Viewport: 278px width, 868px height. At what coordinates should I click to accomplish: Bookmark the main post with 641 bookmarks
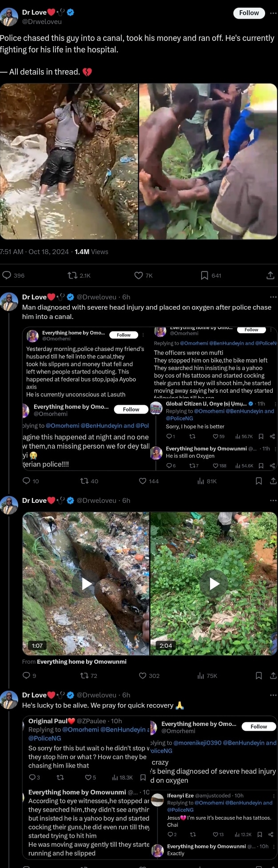pos(204,275)
